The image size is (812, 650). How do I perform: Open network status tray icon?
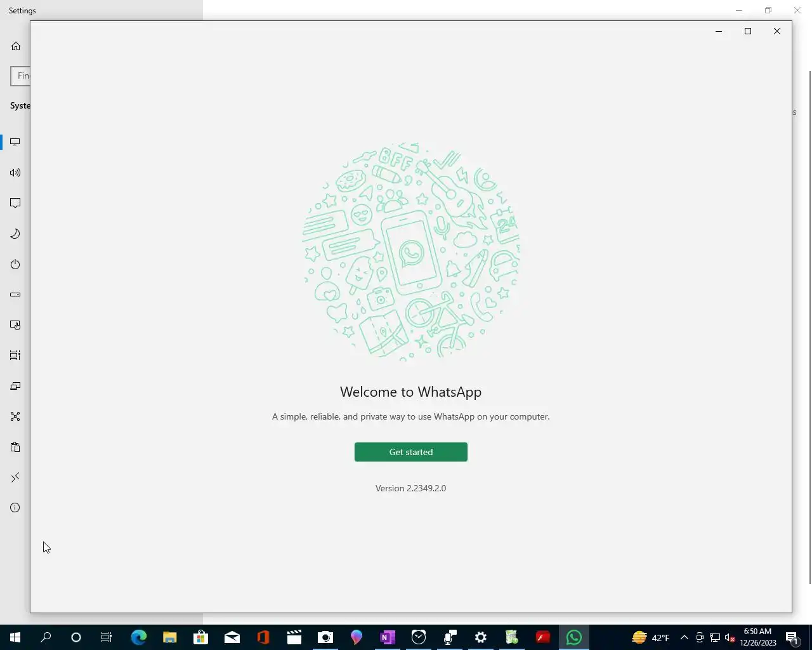715,637
